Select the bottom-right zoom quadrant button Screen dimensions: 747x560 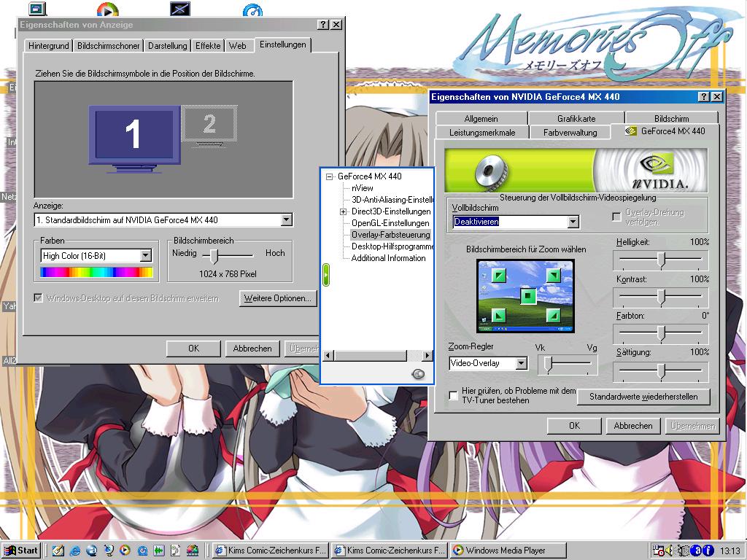click(554, 315)
